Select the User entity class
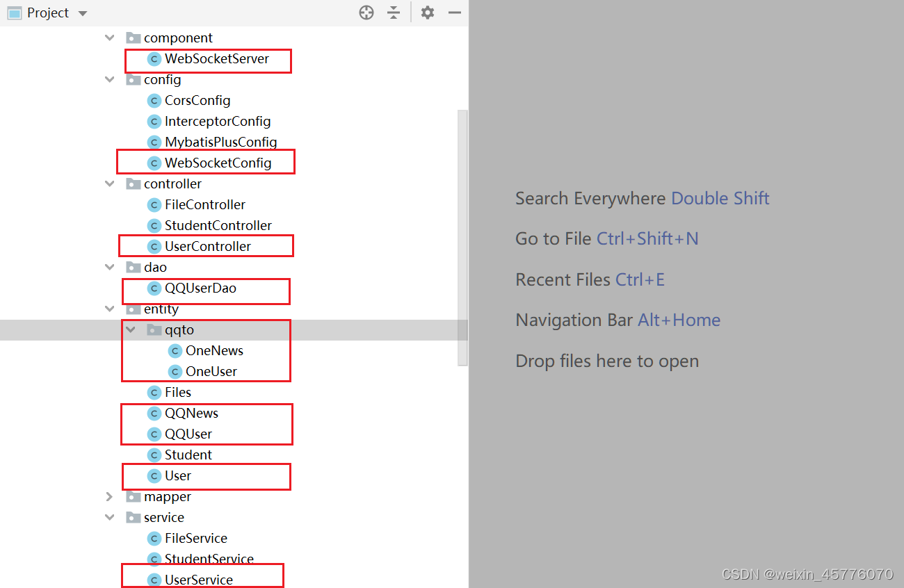The image size is (904, 588). [x=178, y=476]
